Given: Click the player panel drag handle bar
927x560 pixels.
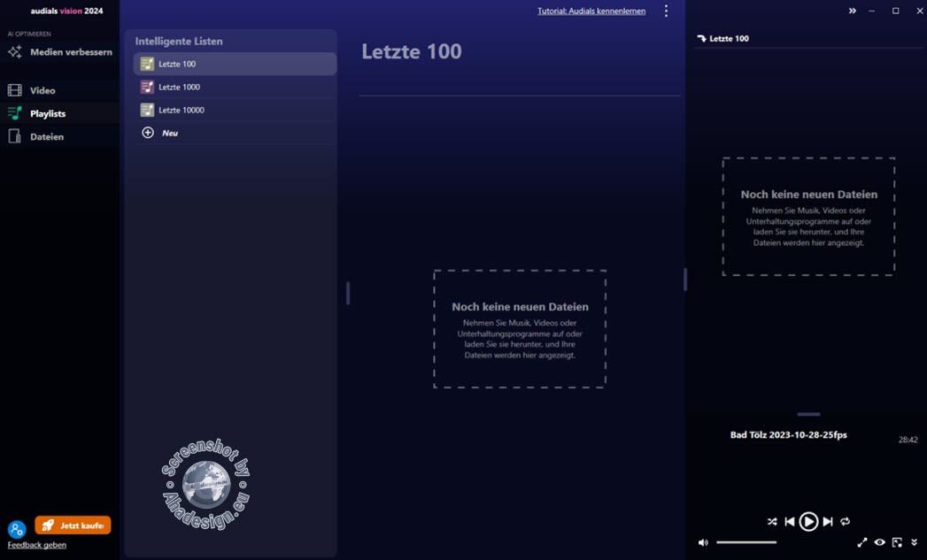Looking at the screenshot, I should pos(808,414).
